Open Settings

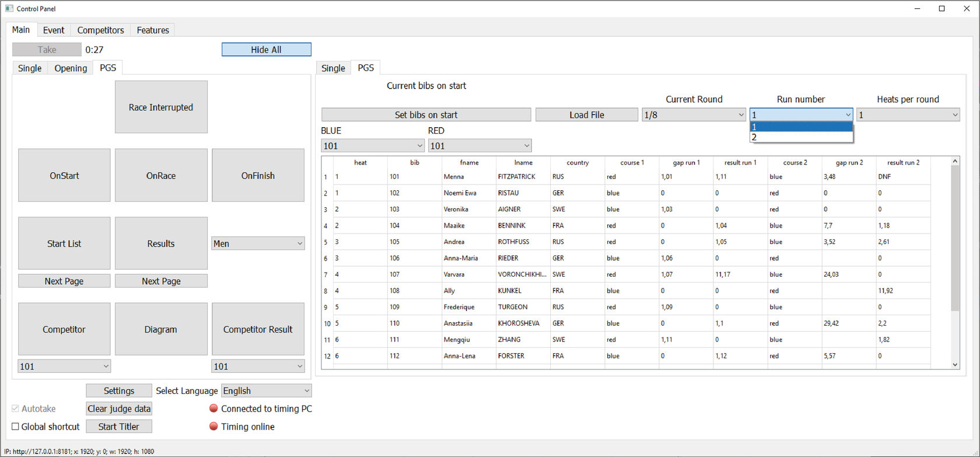click(119, 390)
